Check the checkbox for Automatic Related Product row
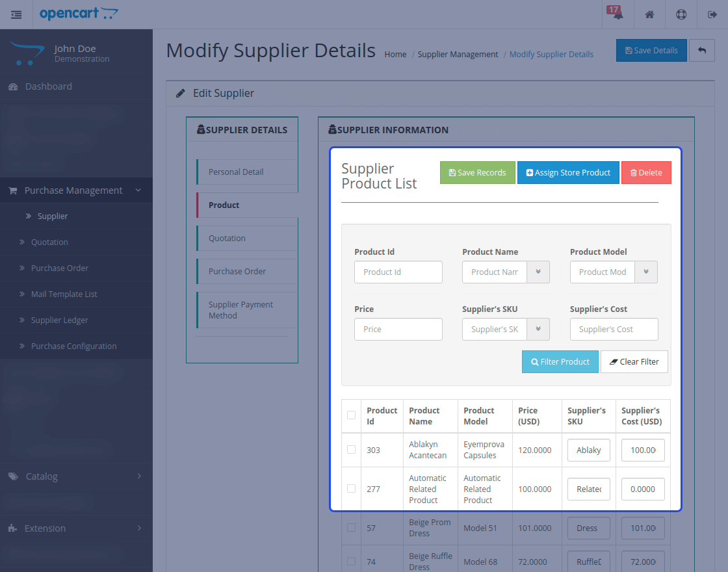Viewport: 728px width, 572px height. pos(352,489)
